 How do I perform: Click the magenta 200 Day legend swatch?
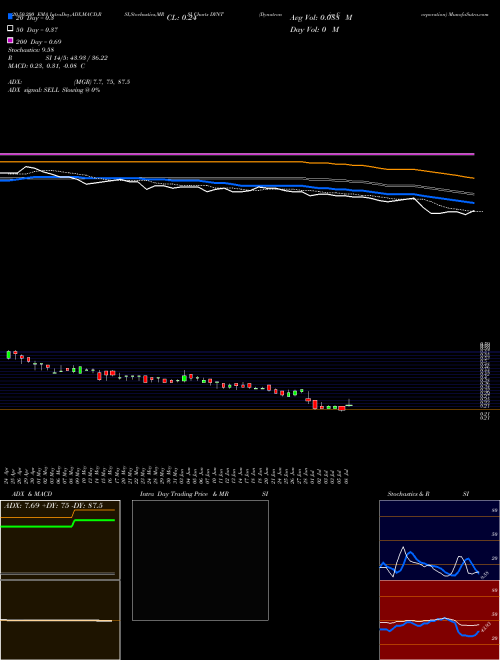tap(10, 40)
